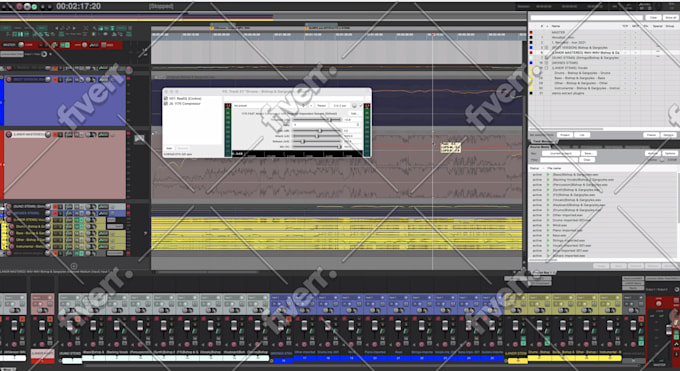Arm recording on the blue BEST VERSION track
Screen dimensions: 680x371
[x=9, y=79]
